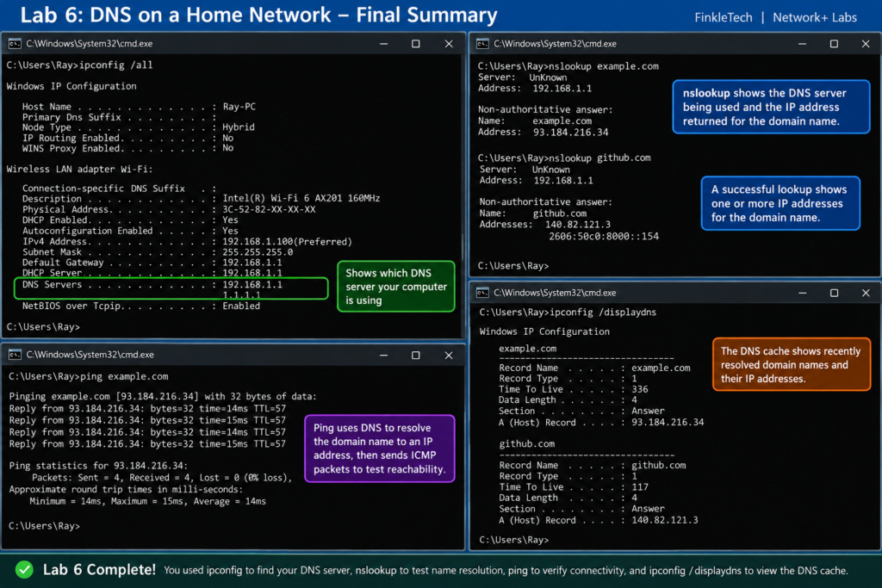882x588 pixels.
Task: Click the 'nslookup example.com' command line
Action: pyautogui.click(x=568, y=66)
